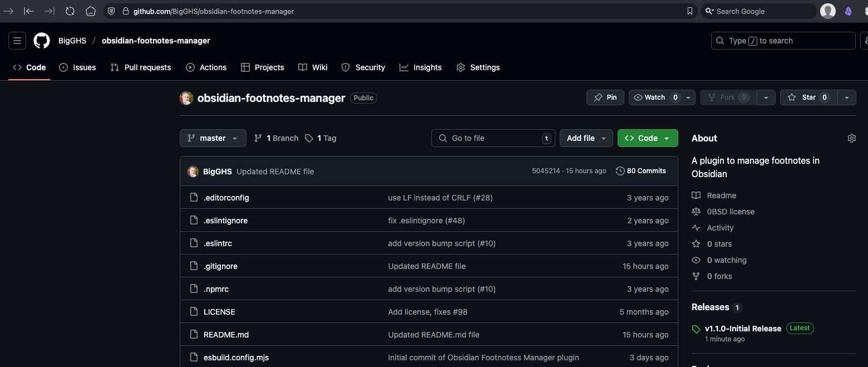Open the Code tab
The width and height of the screenshot is (868, 367).
tap(29, 67)
